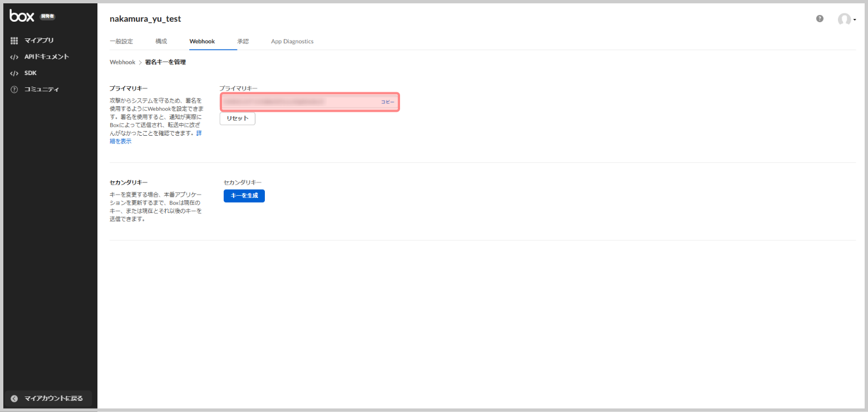868x412 pixels.
Task: Click the リセット button
Action: pos(238,119)
